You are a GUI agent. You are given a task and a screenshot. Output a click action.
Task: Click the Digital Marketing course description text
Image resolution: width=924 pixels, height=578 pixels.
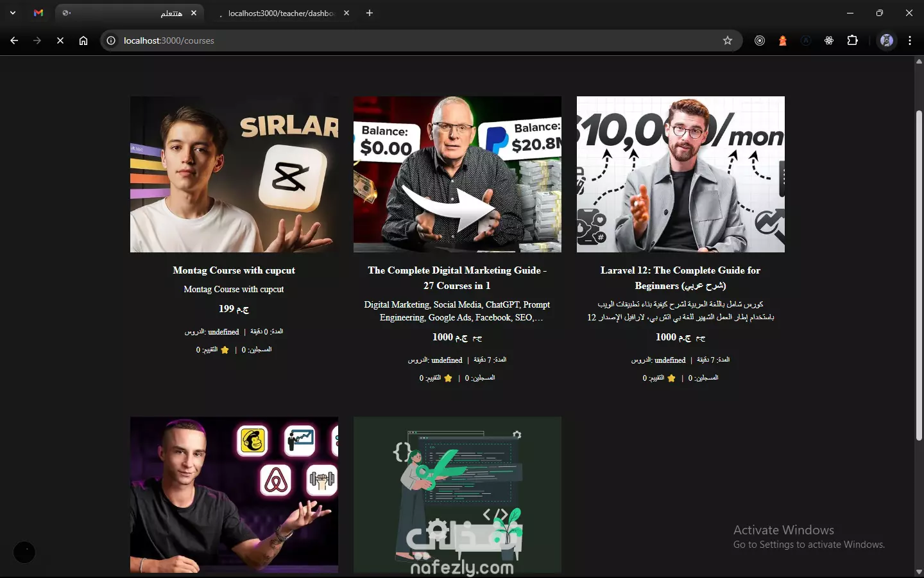click(x=458, y=311)
